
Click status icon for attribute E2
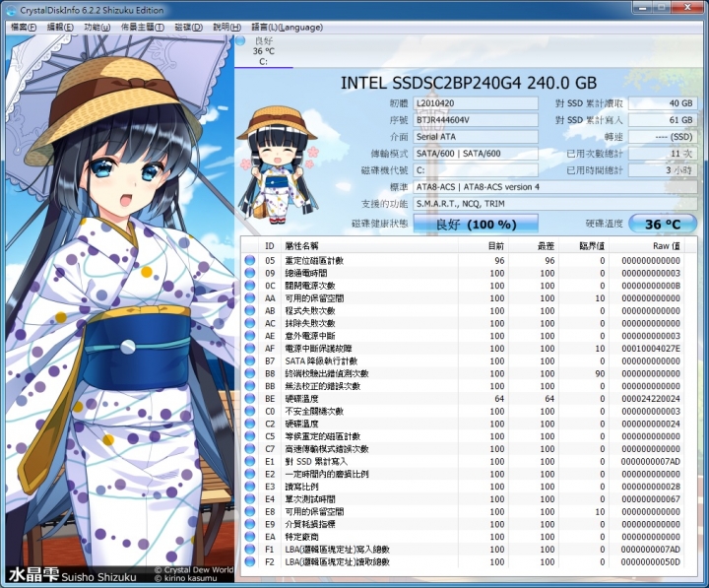tap(249, 474)
